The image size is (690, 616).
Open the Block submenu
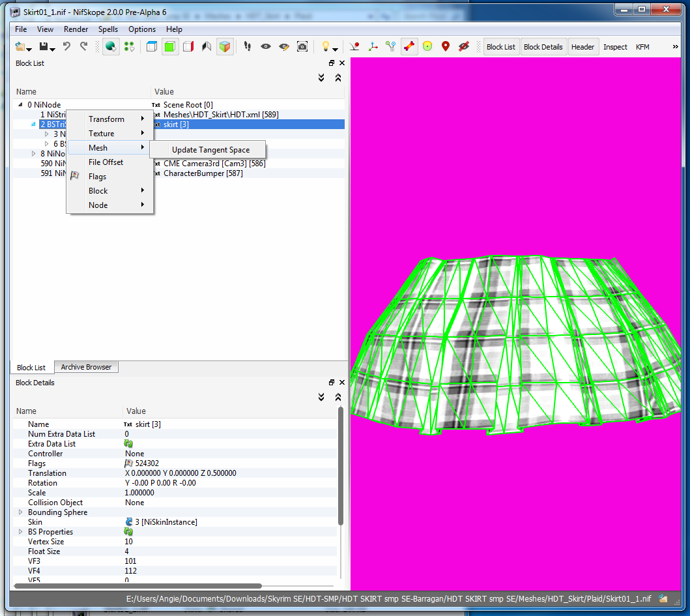[110, 190]
